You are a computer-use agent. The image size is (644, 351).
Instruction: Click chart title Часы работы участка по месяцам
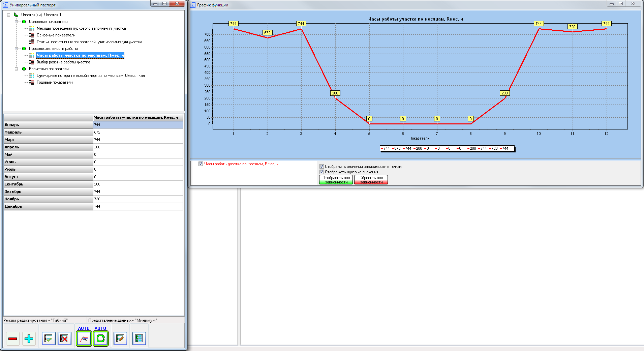416,19
